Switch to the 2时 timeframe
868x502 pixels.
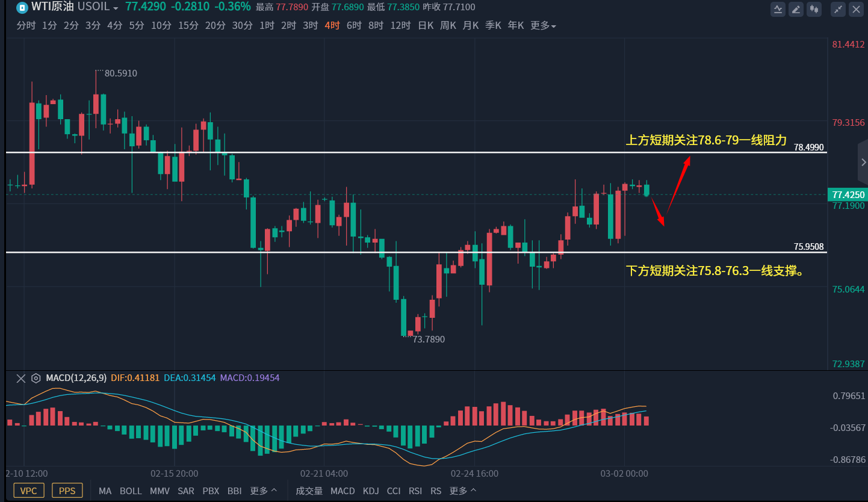(x=288, y=25)
